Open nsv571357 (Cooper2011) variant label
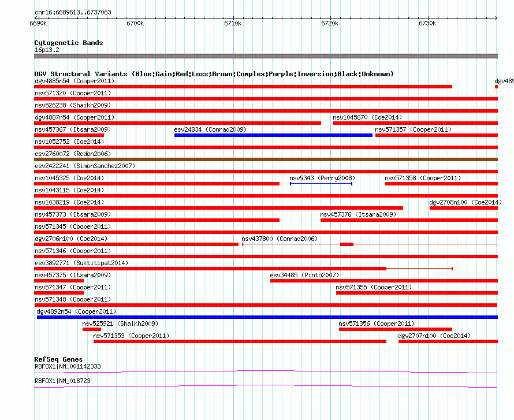 tap(413, 129)
